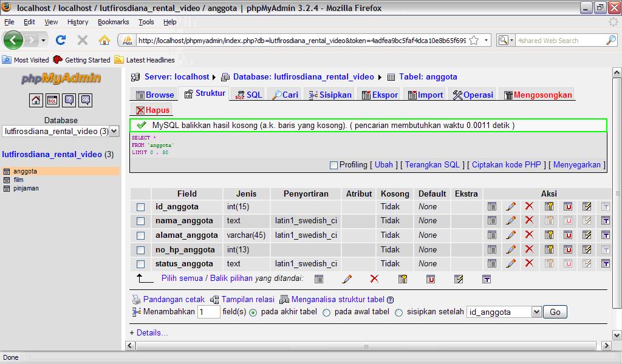Set primary key on id_anggota
Image resolution: width=622 pixels, height=364 pixels.
(549, 206)
